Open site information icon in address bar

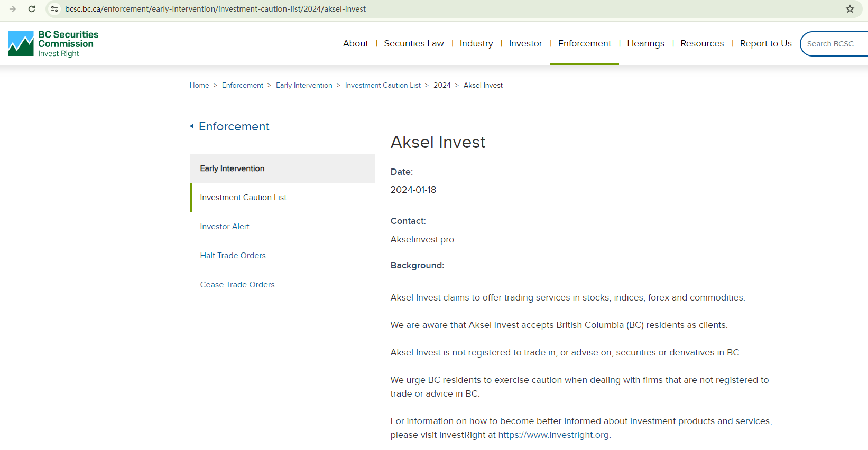(x=54, y=9)
